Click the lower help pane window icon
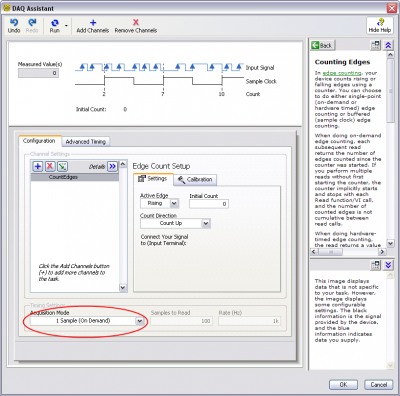Image resolution: width=400 pixels, height=396 pixels. 376,265
